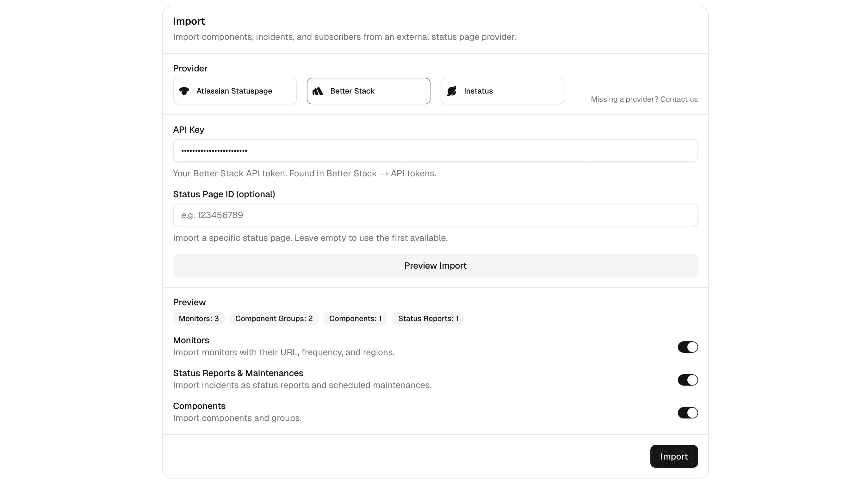868x488 pixels.
Task: Open the Status Reports: 1 preview chip
Action: [428, 318]
